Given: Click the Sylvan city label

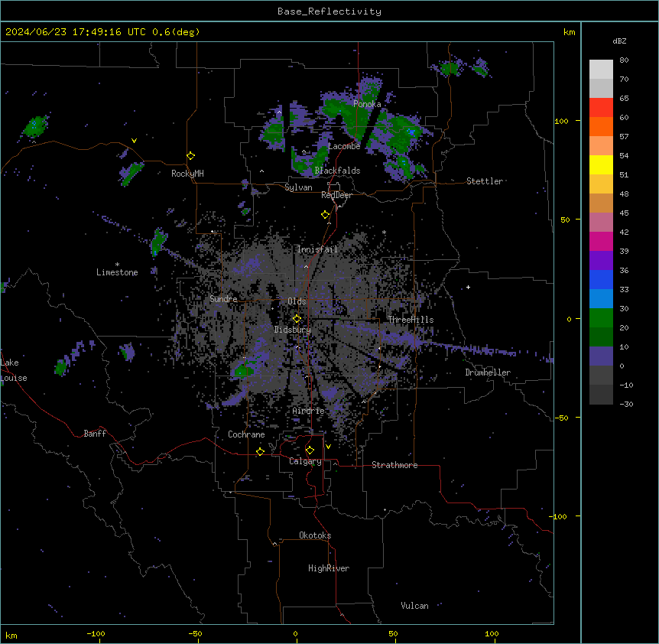Looking at the screenshot, I should coord(298,187).
